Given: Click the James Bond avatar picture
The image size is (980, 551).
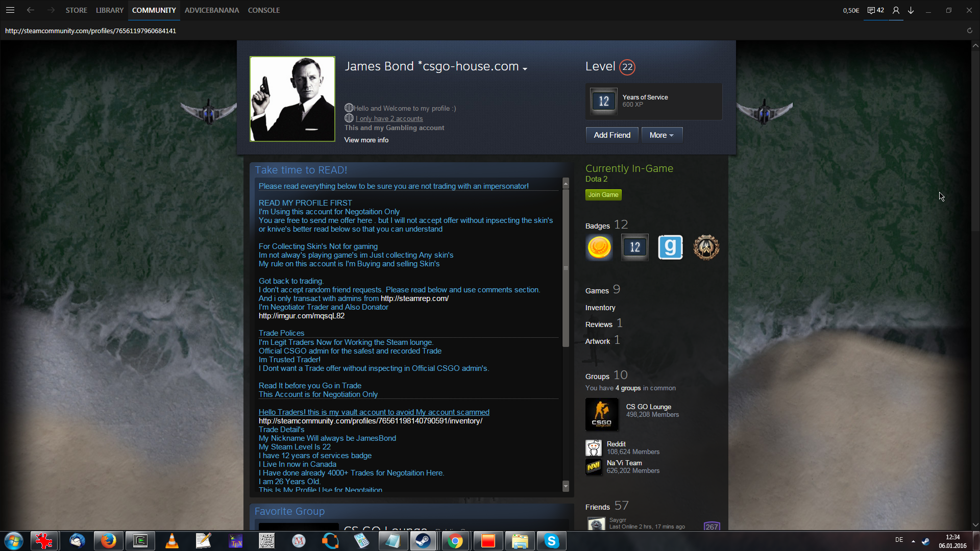Looking at the screenshot, I should click(292, 99).
